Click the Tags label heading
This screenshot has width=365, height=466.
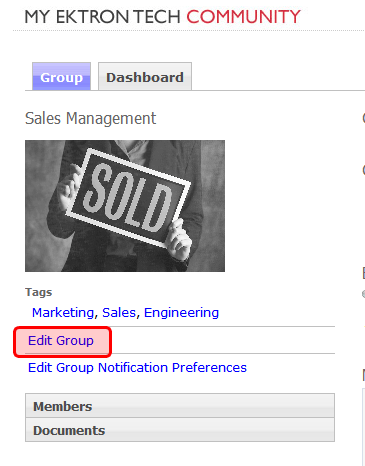[x=39, y=292]
